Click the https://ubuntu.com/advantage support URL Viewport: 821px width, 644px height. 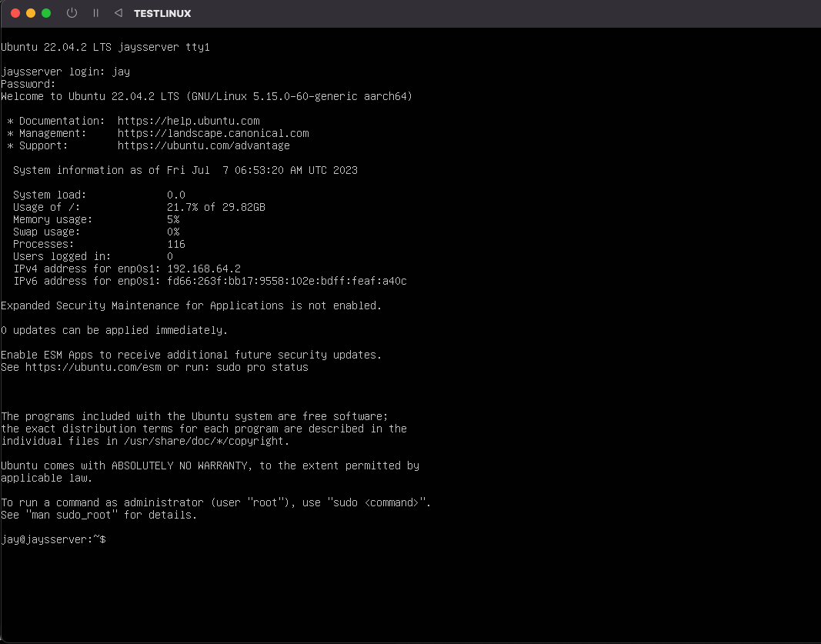pos(204,145)
